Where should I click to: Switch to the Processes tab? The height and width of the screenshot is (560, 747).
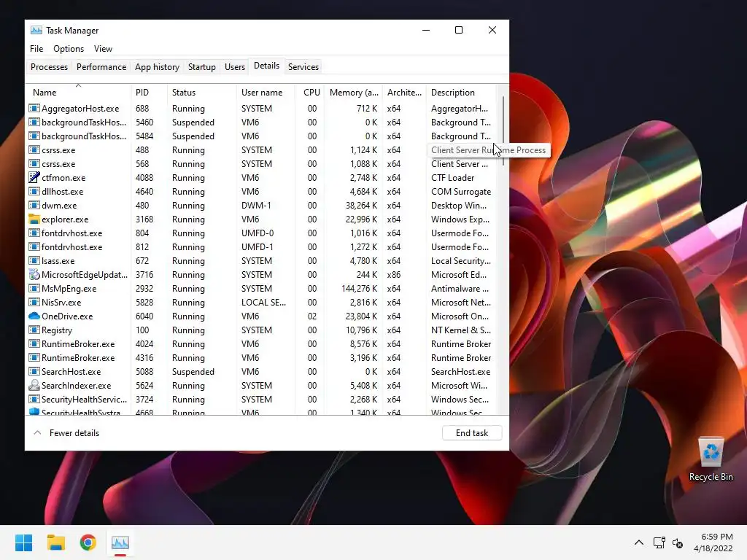coord(49,67)
